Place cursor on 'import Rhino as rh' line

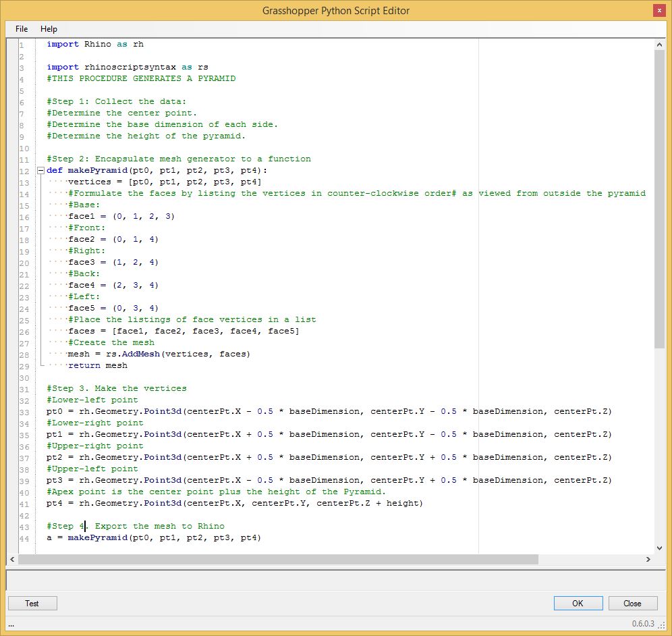tap(95, 44)
